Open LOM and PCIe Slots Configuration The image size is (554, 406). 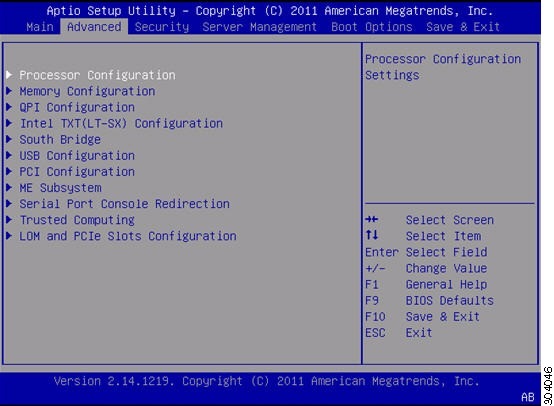click(128, 236)
